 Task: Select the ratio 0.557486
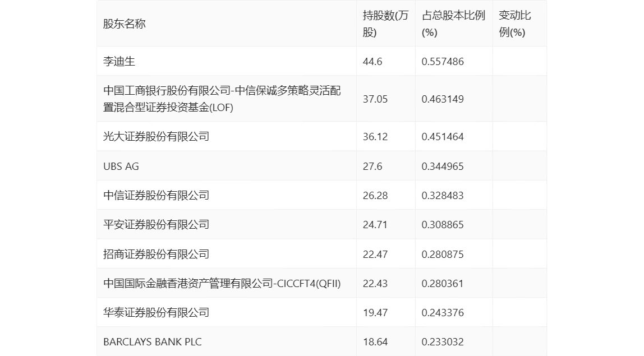pos(443,62)
